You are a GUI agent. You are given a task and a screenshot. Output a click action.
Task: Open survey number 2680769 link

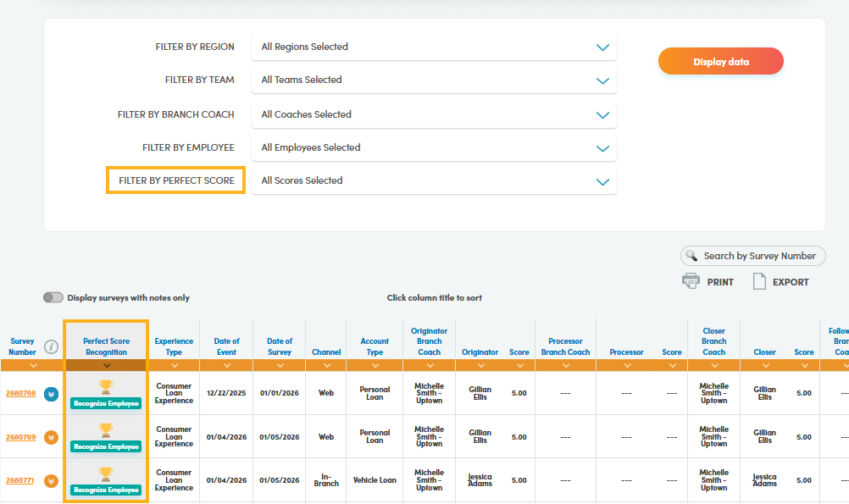coord(20,437)
